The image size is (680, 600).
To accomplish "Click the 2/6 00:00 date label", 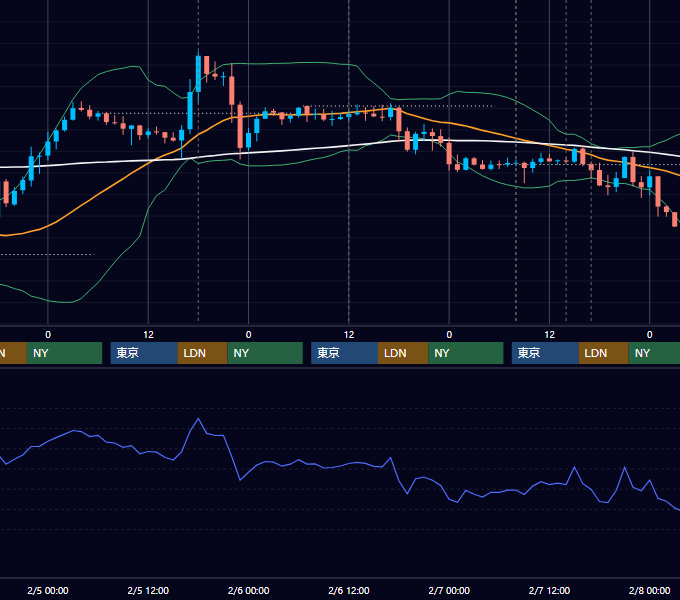I will point(248,590).
